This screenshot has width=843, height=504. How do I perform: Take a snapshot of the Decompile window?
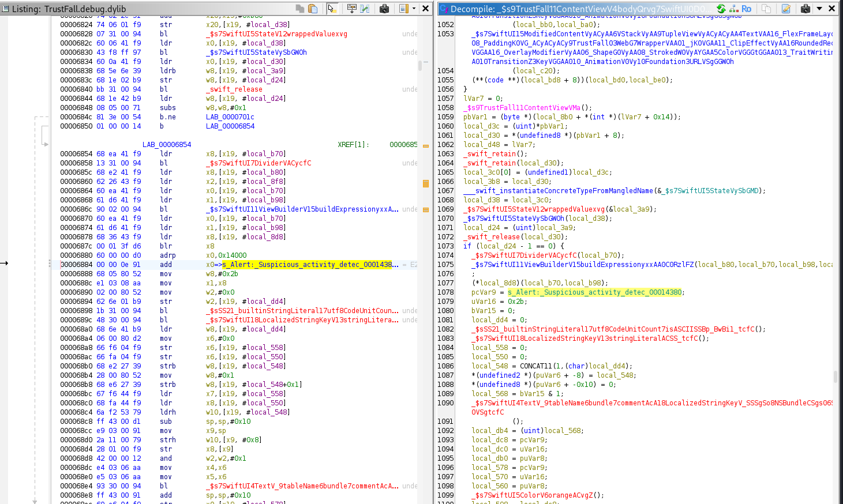(x=805, y=9)
